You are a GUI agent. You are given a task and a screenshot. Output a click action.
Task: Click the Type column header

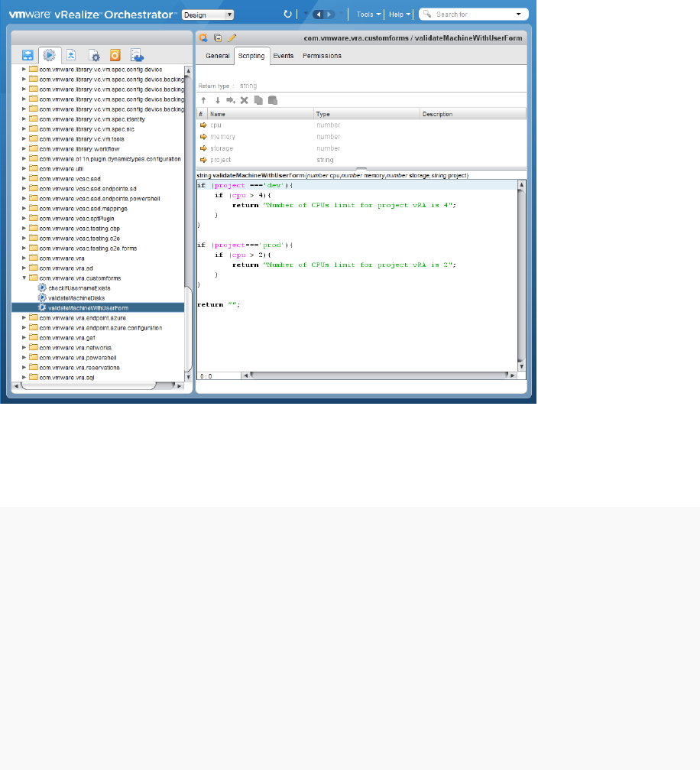pos(367,114)
